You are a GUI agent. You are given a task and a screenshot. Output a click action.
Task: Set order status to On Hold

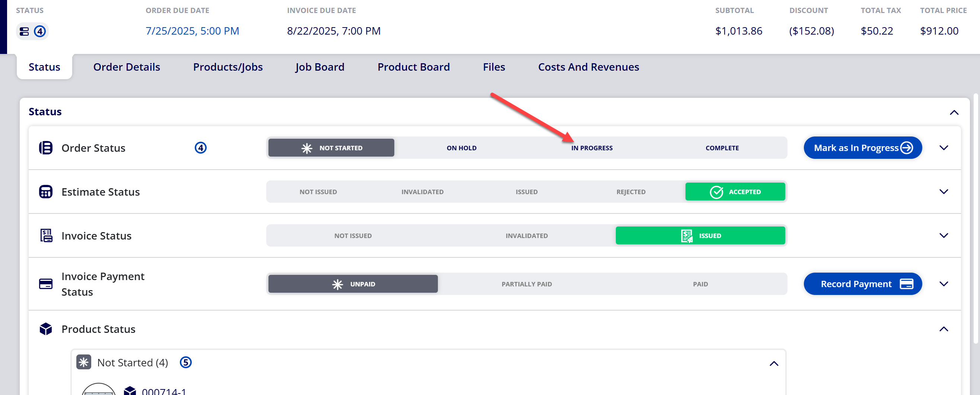(461, 148)
